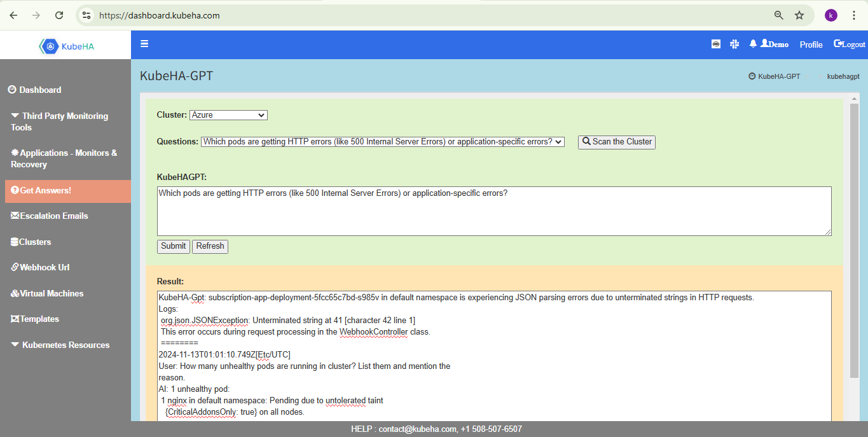This screenshot has height=437, width=868.
Task: Toggle sidebar with hamburger menu icon
Action: pyautogui.click(x=144, y=44)
